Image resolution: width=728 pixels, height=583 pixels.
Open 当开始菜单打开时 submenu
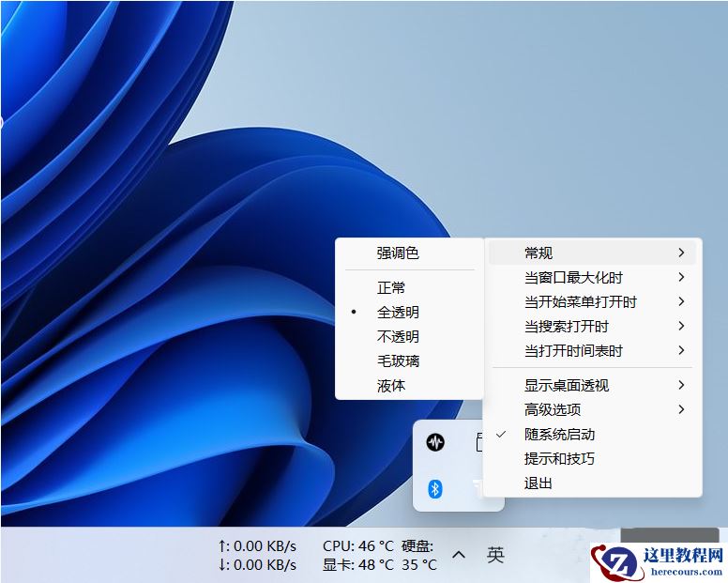(x=592, y=302)
